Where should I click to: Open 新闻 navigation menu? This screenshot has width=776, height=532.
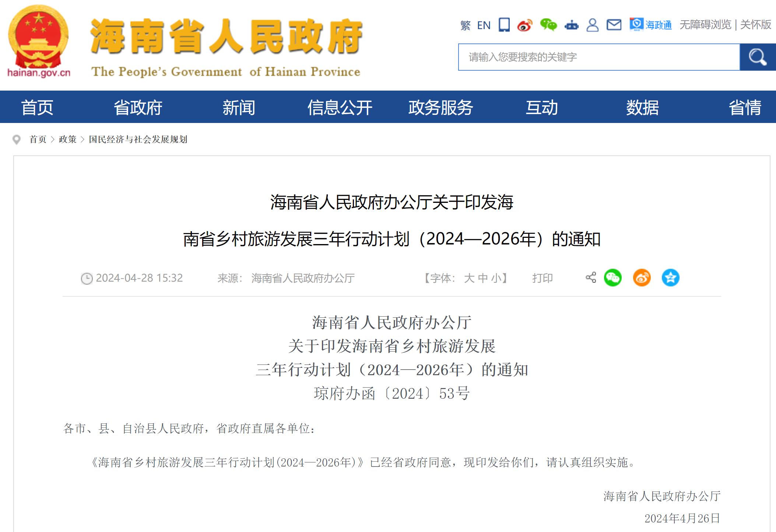click(x=239, y=108)
